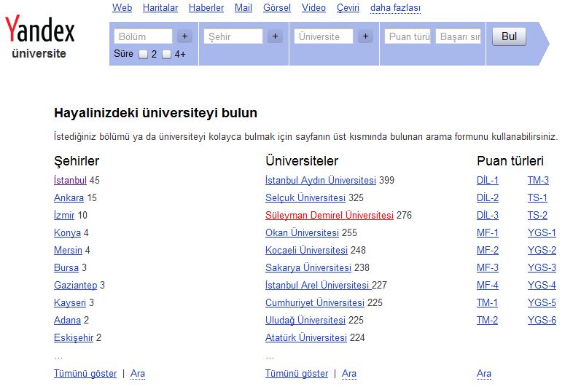Choose Mersin from Şehirler
Viewport: 573px width, 392px height.
coord(68,250)
